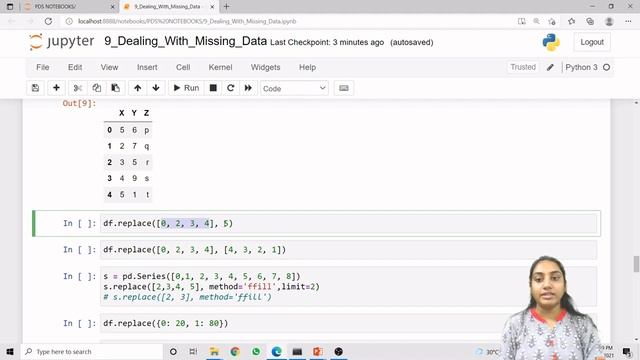The image size is (640, 360).
Task: Click the column header Z in output table
Action: (x=147, y=113)
